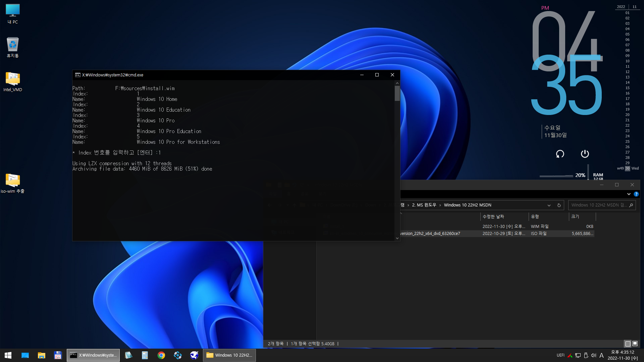The image size is (644, 362).
Task: Open the iso-wim 추출 desktop shortcut
Action: tap(13, 183)
